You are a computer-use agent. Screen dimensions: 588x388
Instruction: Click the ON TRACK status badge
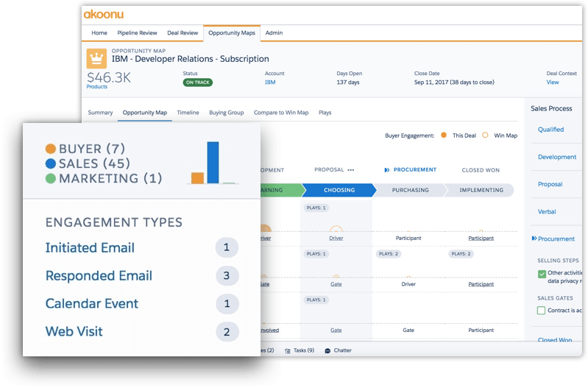point(198,82)
